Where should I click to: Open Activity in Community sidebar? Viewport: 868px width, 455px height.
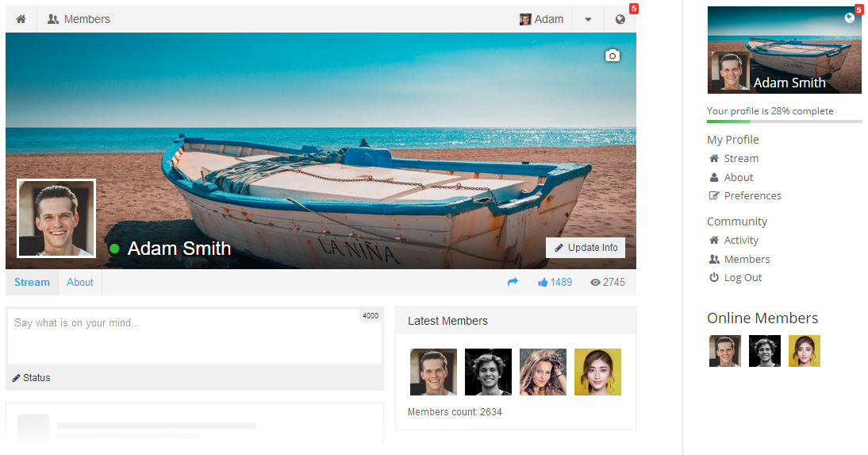point(741,240)
